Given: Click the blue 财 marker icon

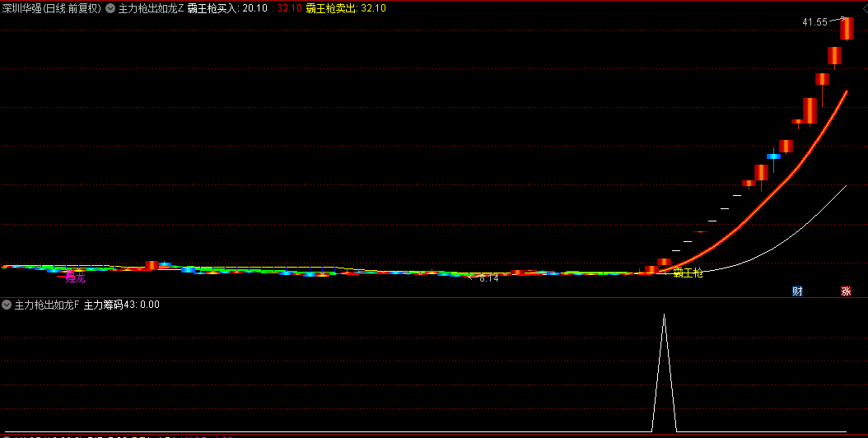Looking at the screenshot, I should coord(797,291).
